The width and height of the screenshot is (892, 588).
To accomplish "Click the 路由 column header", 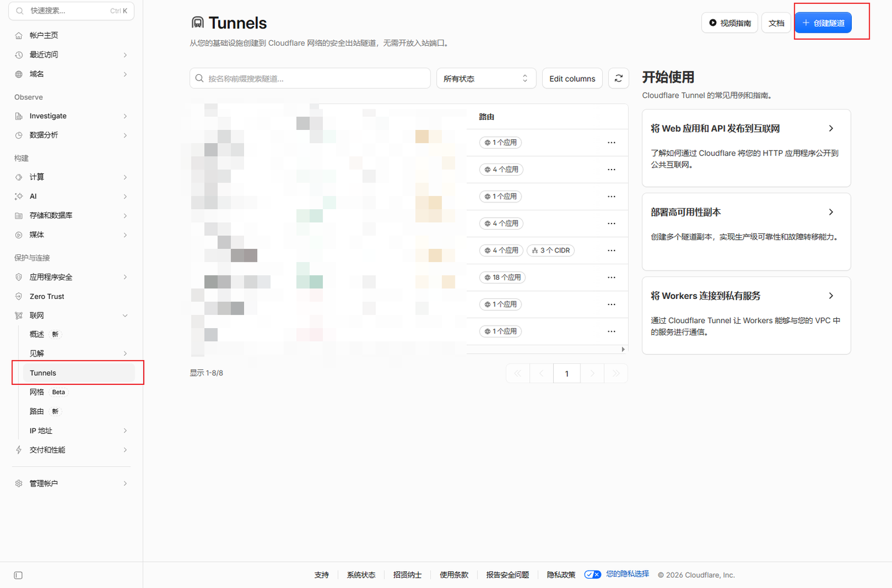I will [x=487, y=117].
